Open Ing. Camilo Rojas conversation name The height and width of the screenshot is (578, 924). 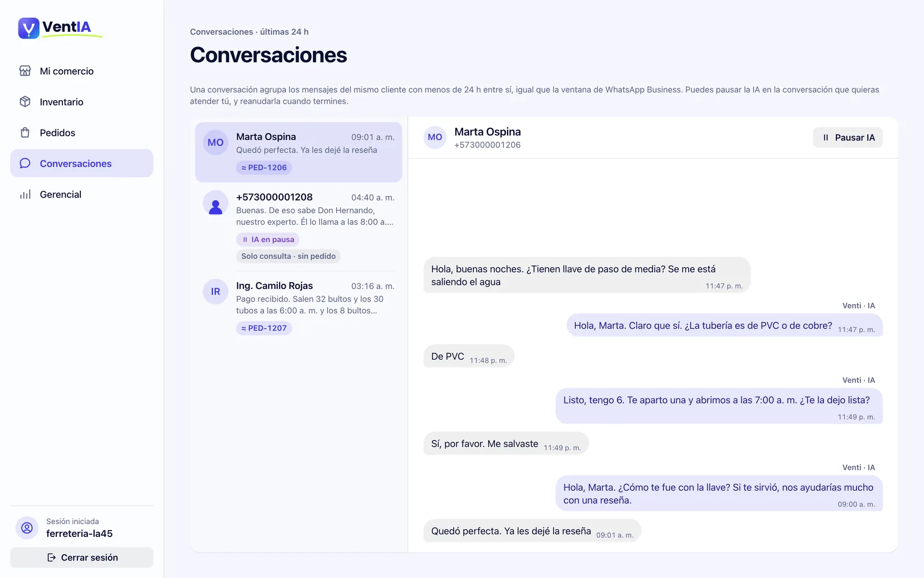(x=274, y=286)
